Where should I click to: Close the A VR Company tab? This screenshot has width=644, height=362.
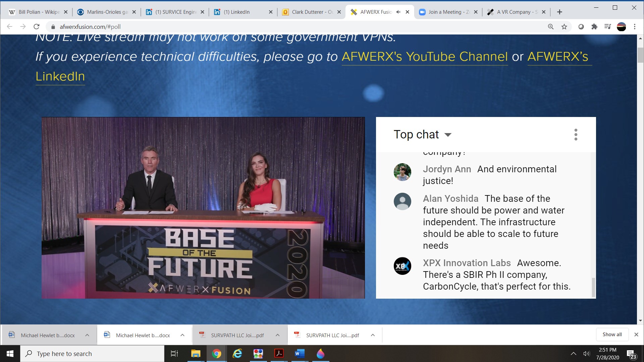[544, 12]
